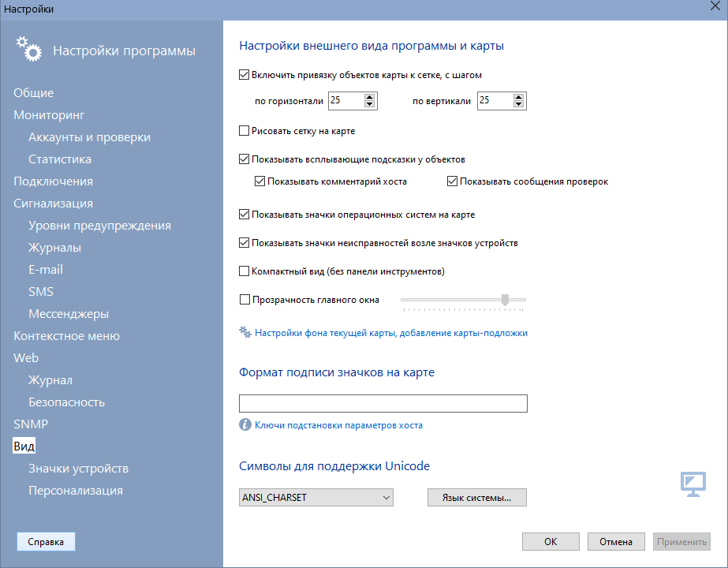
Task: Select the highlighted Вид section
Action: 24,447
